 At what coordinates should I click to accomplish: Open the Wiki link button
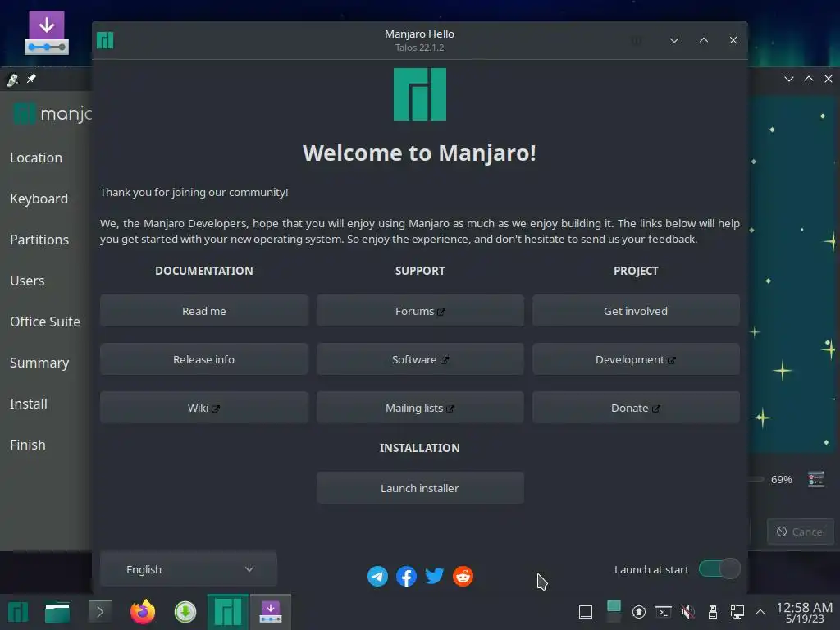(x=203, y=408)
